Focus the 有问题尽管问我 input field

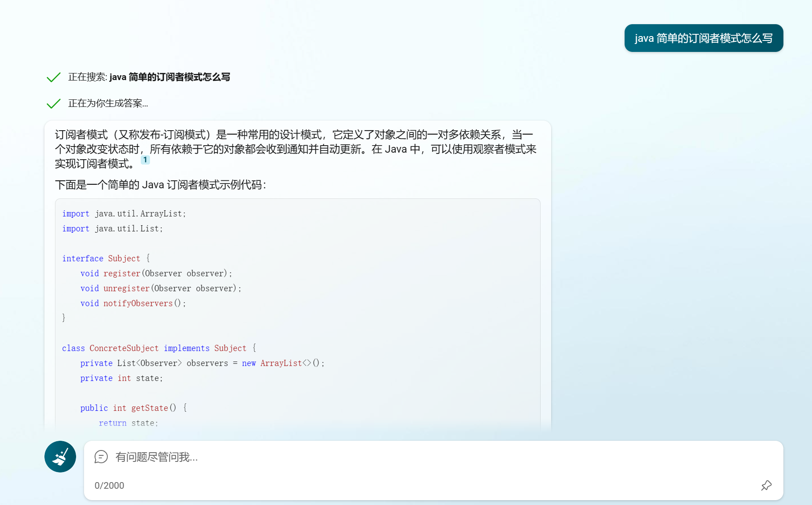point(433,457)
